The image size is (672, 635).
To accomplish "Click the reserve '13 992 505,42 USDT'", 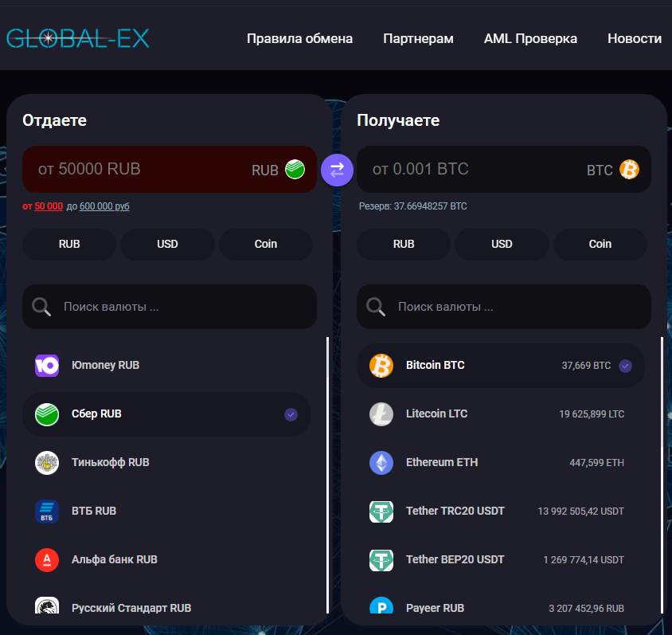I will tap(580, 511).
